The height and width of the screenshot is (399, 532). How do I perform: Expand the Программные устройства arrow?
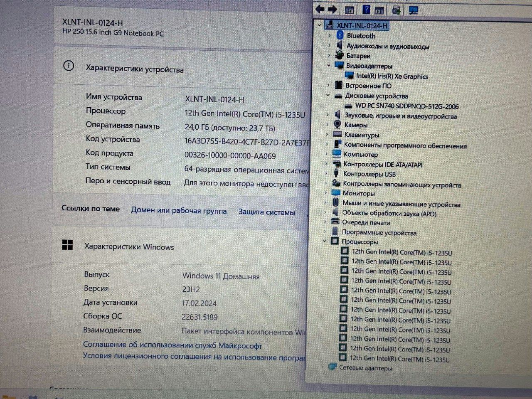325,232
